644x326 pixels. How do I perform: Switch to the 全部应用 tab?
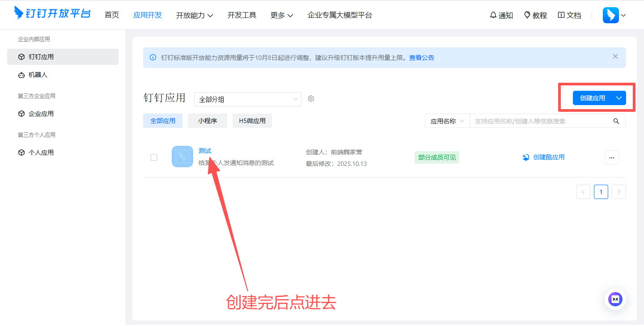pyautogui.click(x=163, y=121)
